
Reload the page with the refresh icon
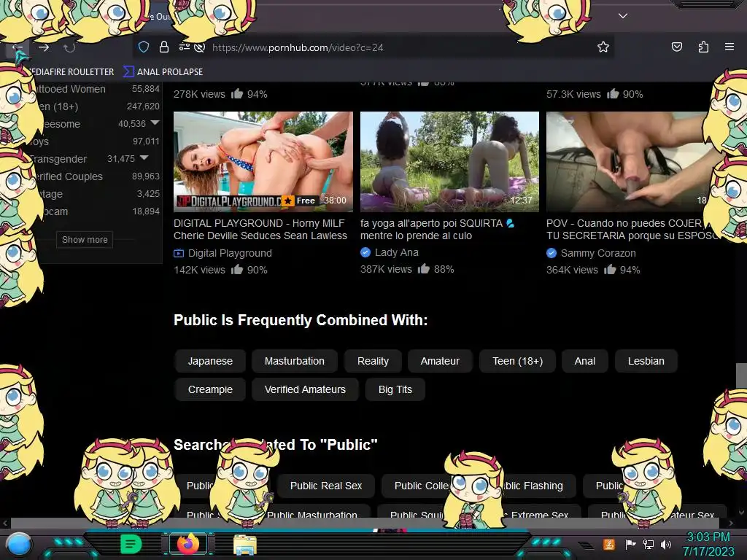tap(69, 47)
